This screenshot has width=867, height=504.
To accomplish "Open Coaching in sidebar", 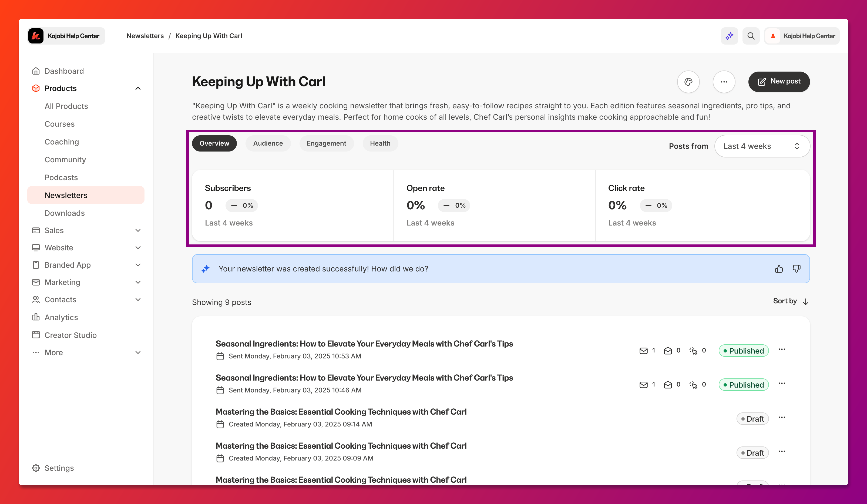I will pos(62,142).
